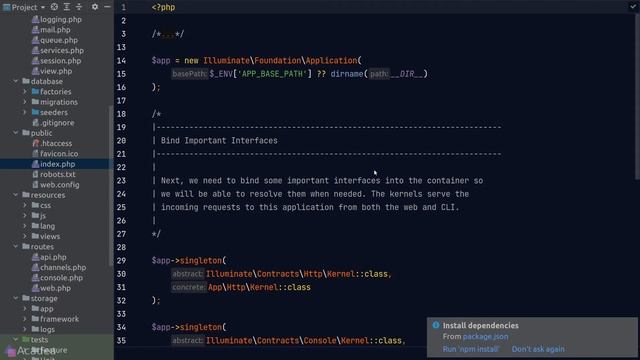Click the 'Bind Important Interfaces' comment text
Image resolution: width=640 pixels, height=360 pixels.
pos(219,140)
